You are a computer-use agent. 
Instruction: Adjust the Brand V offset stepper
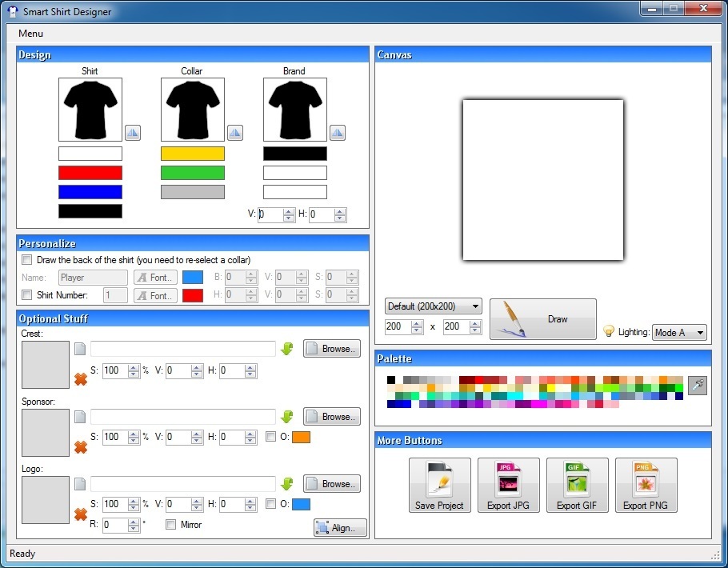[289, 214]
